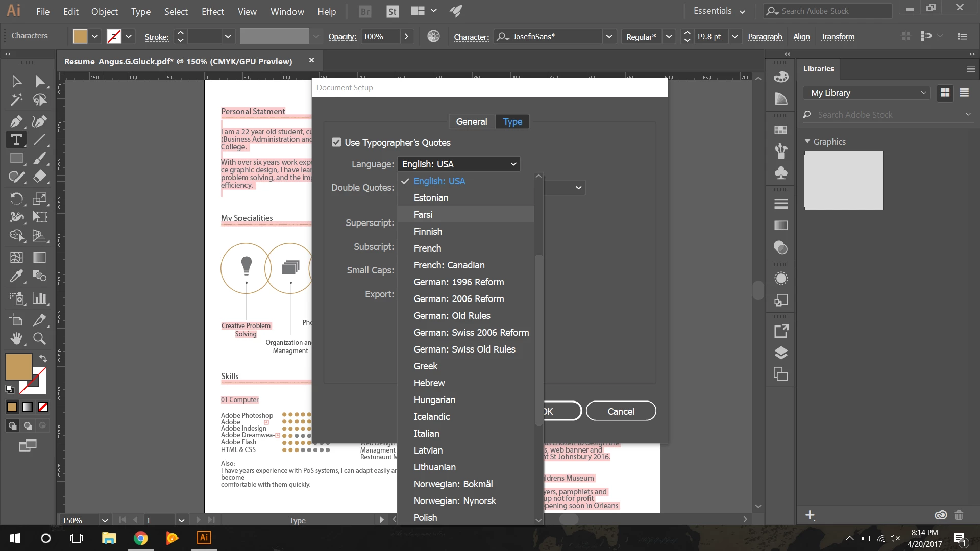Open the Paragraph panel link

click(765, 37)
